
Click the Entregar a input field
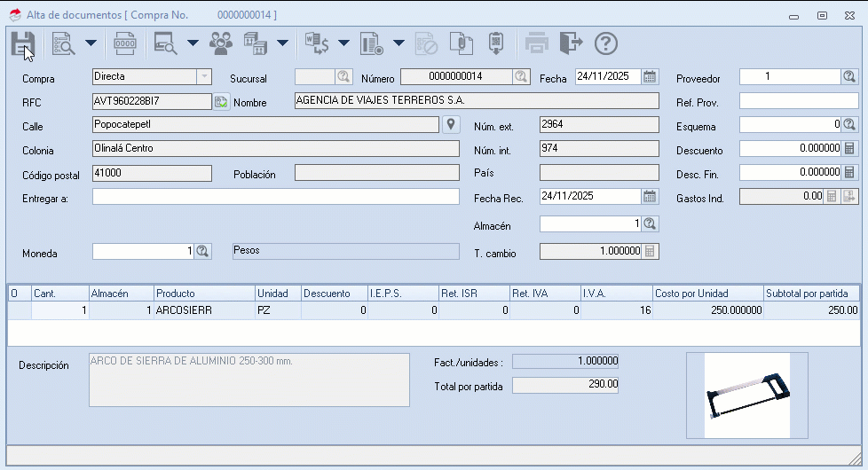click(275, 197)
